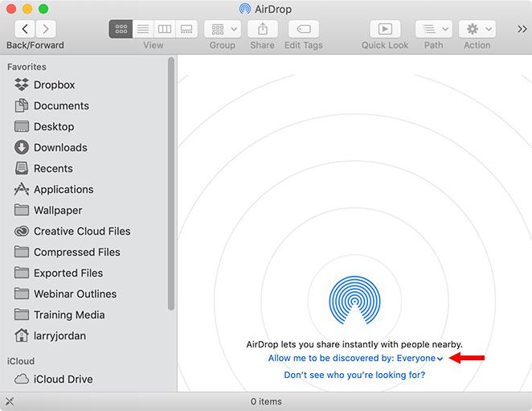Image resolution: width=532 pixels, height=411 pixels.
Task: Switch to icon view
Action: 121,29
